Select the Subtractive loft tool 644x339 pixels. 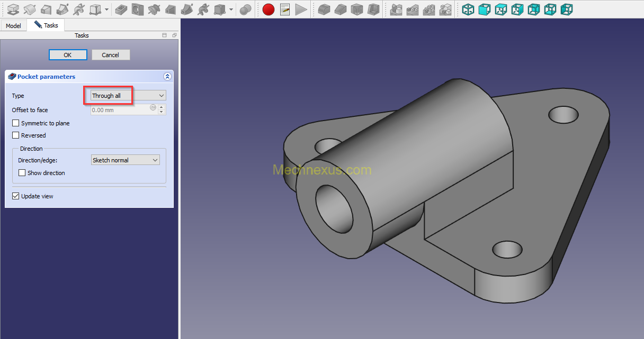tap(171, 9)
